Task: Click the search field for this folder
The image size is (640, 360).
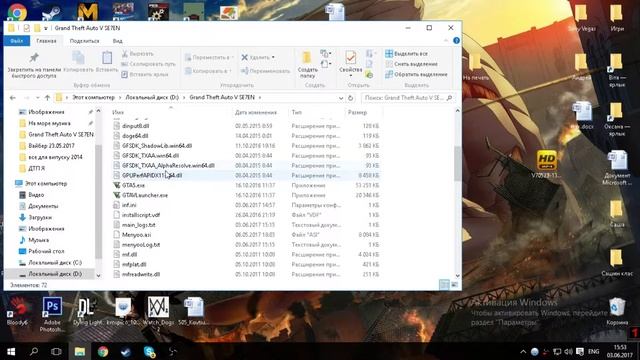Action: 408,98
